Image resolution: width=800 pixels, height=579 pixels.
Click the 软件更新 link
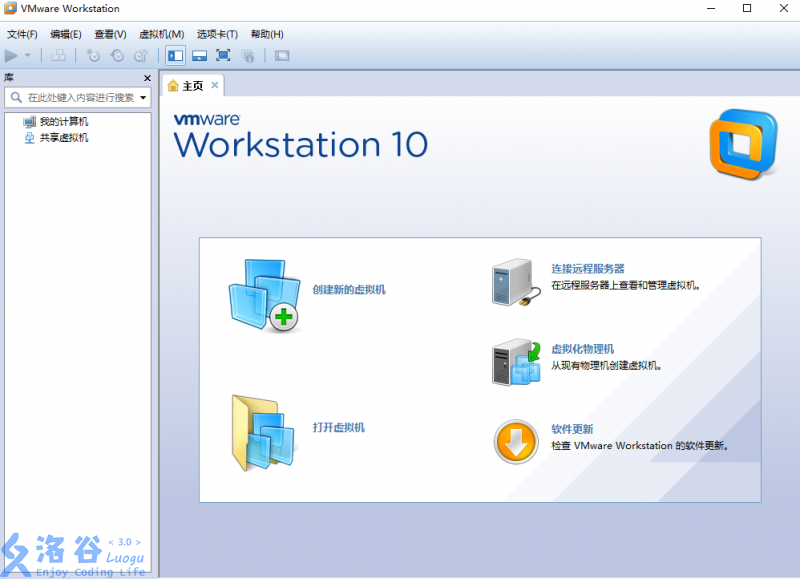572,429
